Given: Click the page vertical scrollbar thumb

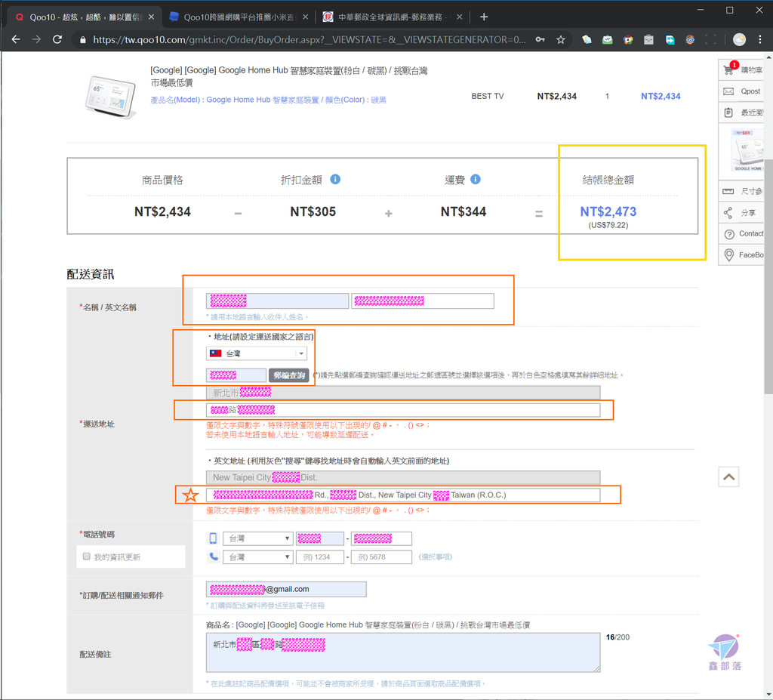Looking at the screenshot, I should tap(768, 276).
